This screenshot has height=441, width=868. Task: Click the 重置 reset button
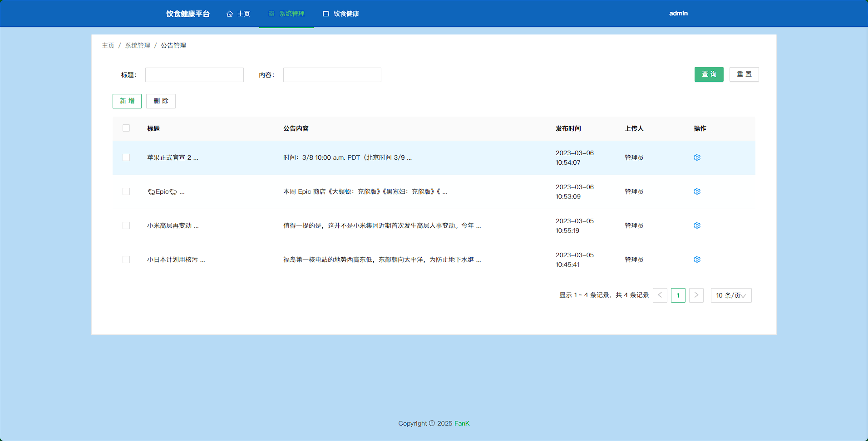(x=744, y=74)
